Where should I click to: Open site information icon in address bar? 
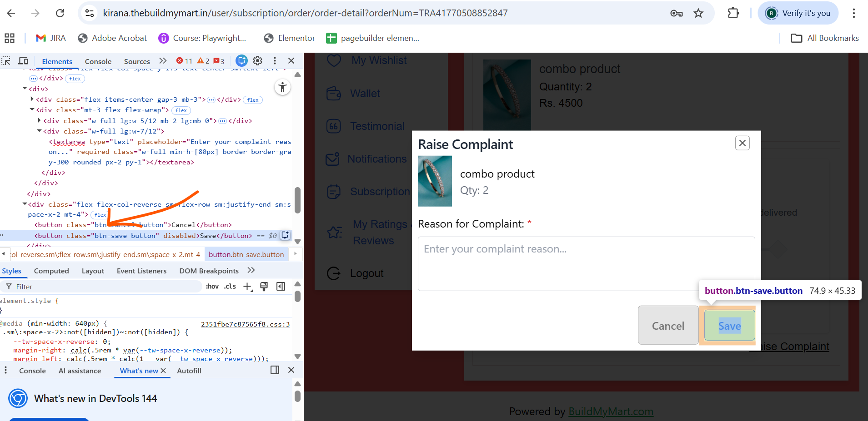(90, 13)
